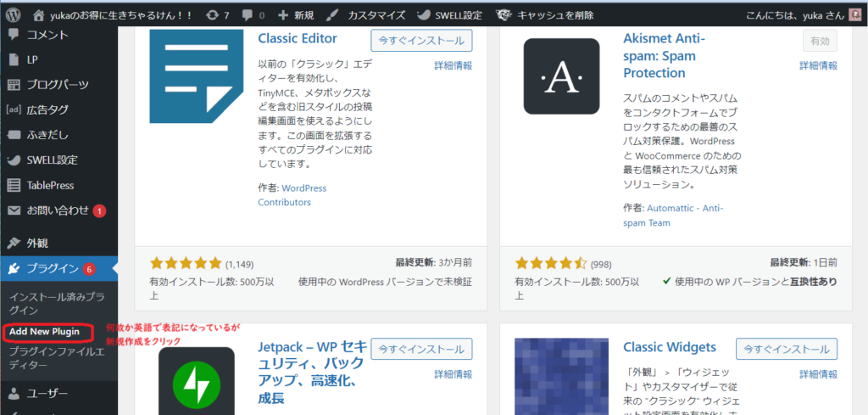Install the Classic Widgets plugin now
This screenshot has width=868, height=415.
click(786, 349)
